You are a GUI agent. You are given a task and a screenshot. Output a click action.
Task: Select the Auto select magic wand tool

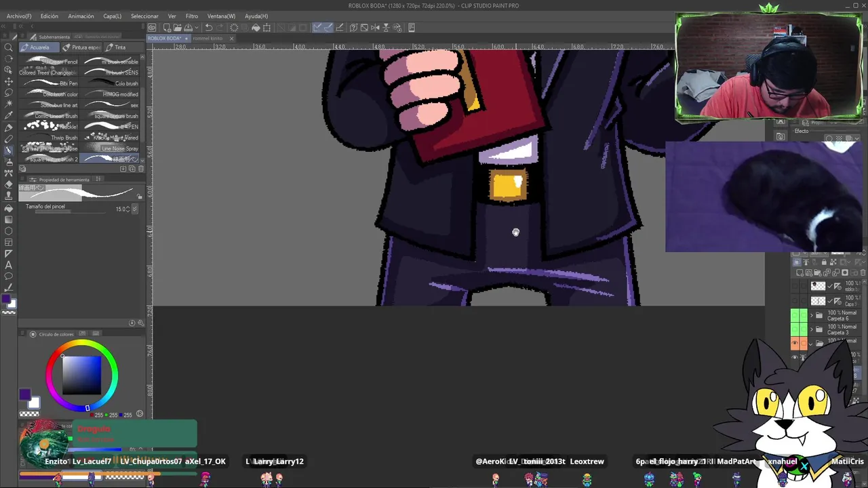point(9,104)
